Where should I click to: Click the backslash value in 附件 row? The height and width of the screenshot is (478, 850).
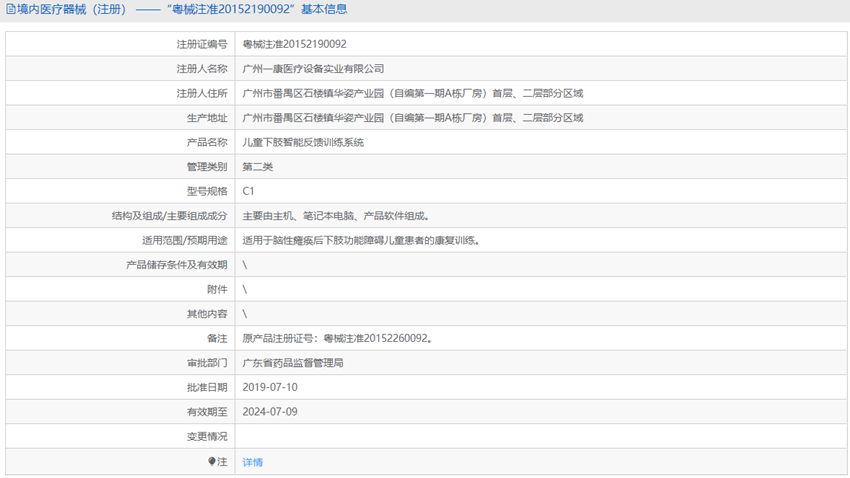click(x=244, y=289)
